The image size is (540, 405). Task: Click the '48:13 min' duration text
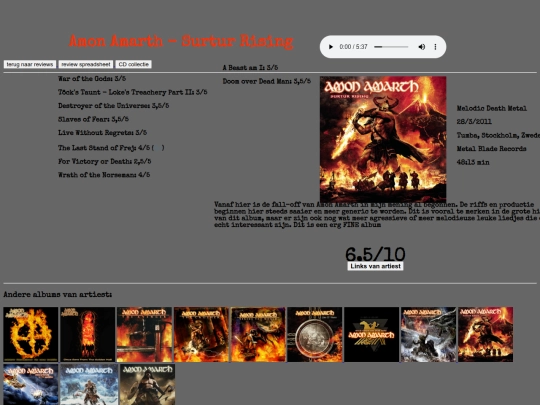point(473,162)
